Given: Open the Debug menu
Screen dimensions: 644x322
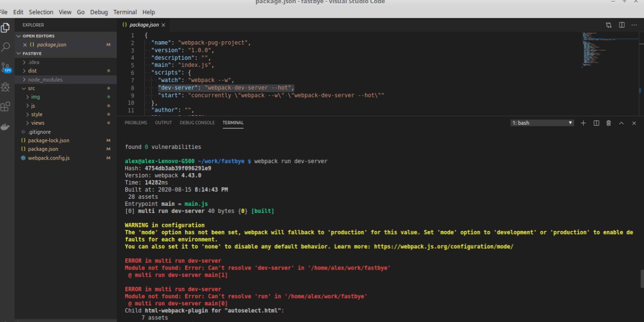Looking at the screenshot, I should point(99,12).
